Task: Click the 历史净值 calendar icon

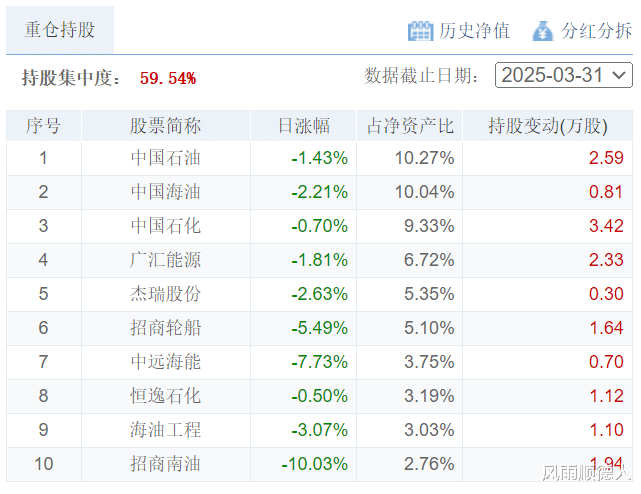Action: (x=420, y=31)
